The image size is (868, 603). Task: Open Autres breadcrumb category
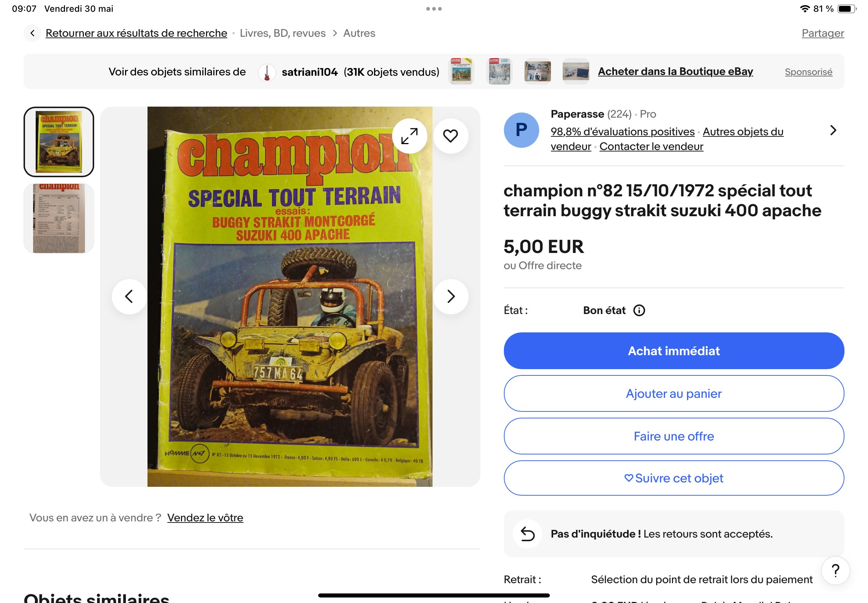pyautogui.click(x=359, y=33)
